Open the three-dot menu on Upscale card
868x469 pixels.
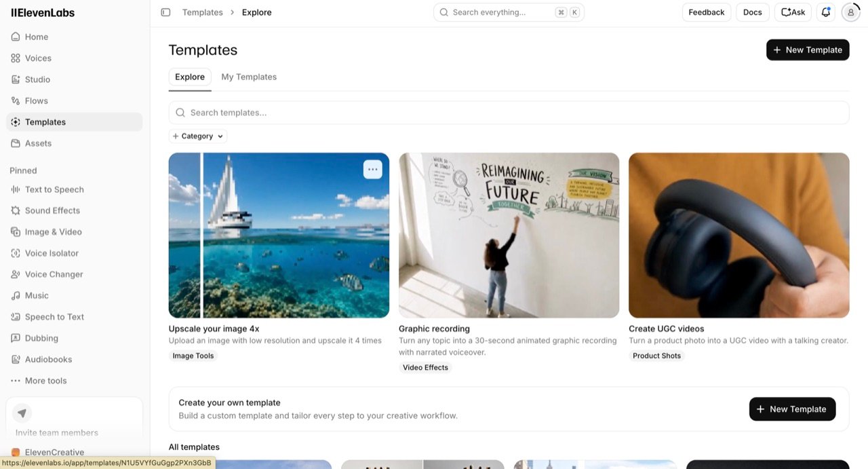click(x=373, y=169)
